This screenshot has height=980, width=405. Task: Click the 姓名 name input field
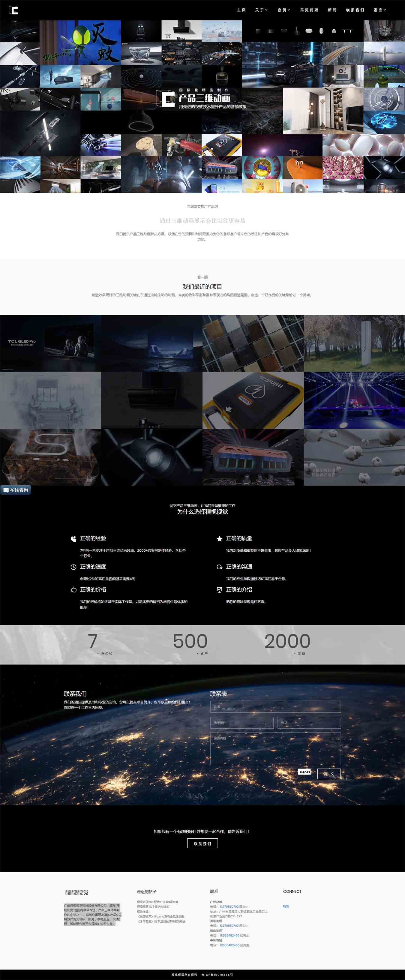pyautogui.click(x=275, y=706)
